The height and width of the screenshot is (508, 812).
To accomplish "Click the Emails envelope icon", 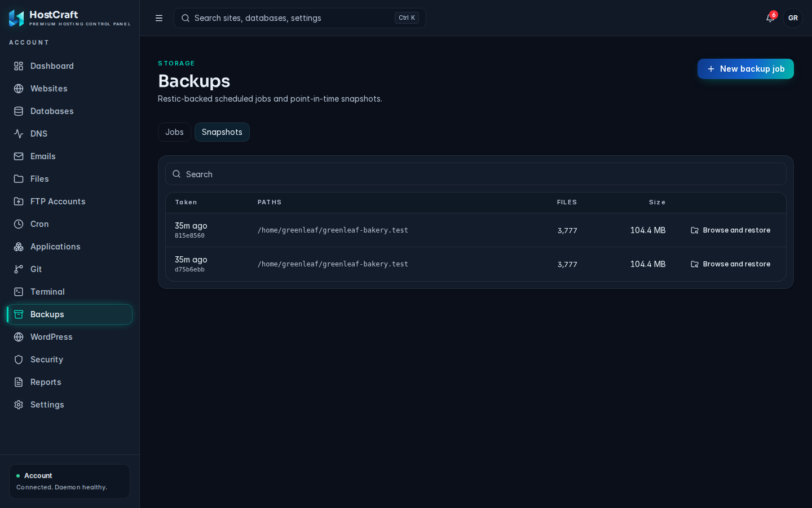I will (x=19, y=156).
